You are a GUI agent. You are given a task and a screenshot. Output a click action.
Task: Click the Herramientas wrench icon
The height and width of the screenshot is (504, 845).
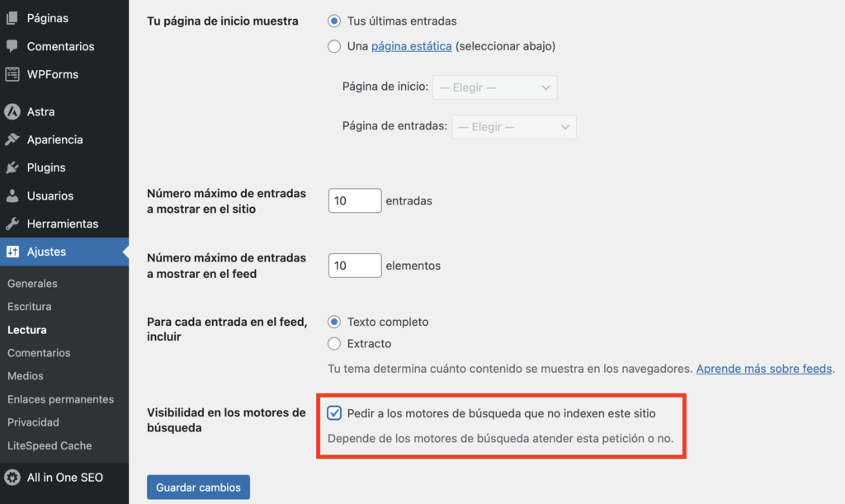pyautogui.click(x=12, y=223)
